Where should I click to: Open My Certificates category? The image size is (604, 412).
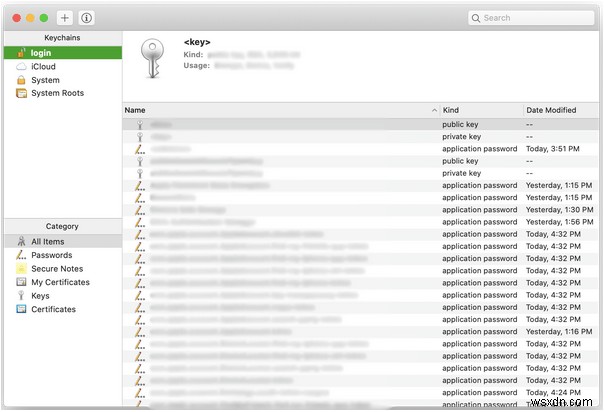pyautogui.click(x=60, y=282)
